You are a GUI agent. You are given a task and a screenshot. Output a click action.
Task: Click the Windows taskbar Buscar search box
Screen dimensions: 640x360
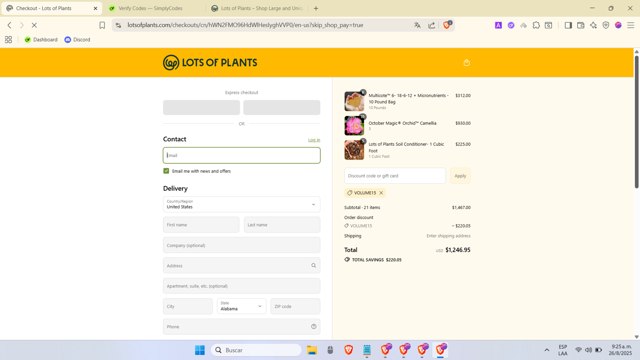tap(256, 350)
